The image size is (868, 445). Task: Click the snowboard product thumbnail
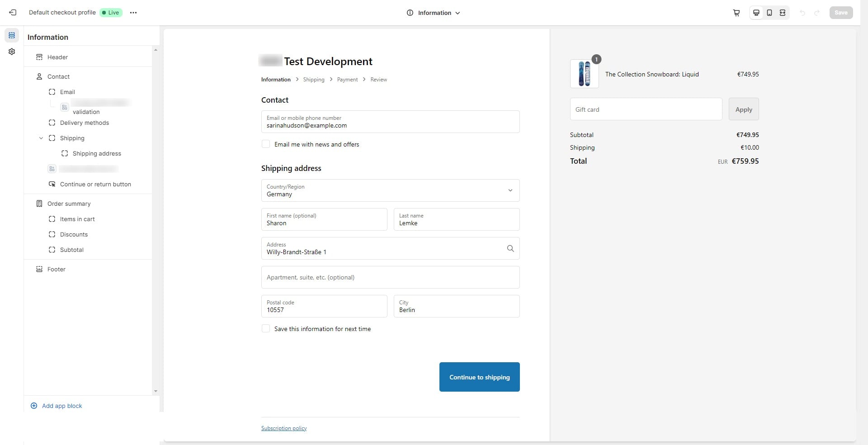click(584, 74)
